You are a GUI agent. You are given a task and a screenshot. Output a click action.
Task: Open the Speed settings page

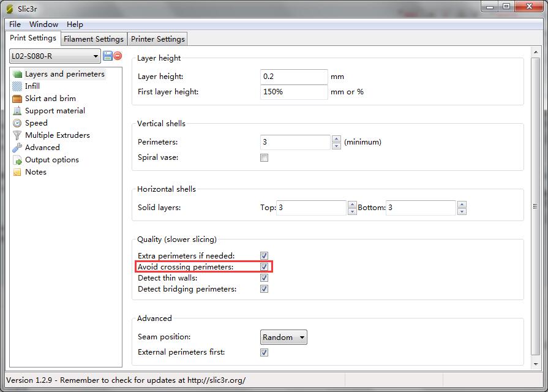[36, 123]
